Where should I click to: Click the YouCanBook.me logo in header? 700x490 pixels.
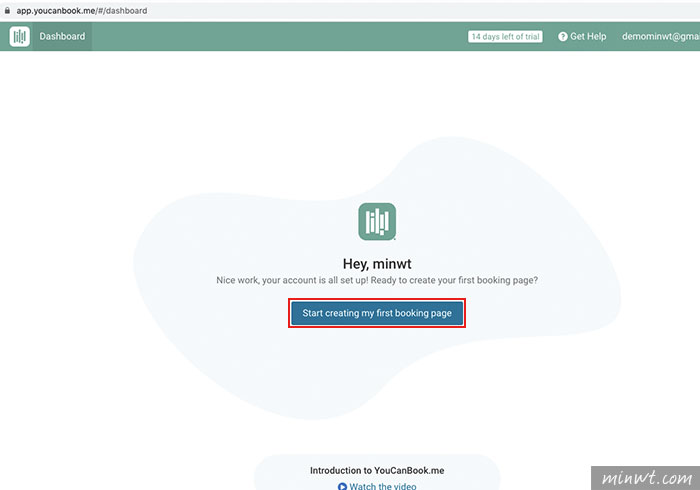[x=20, y=36]
